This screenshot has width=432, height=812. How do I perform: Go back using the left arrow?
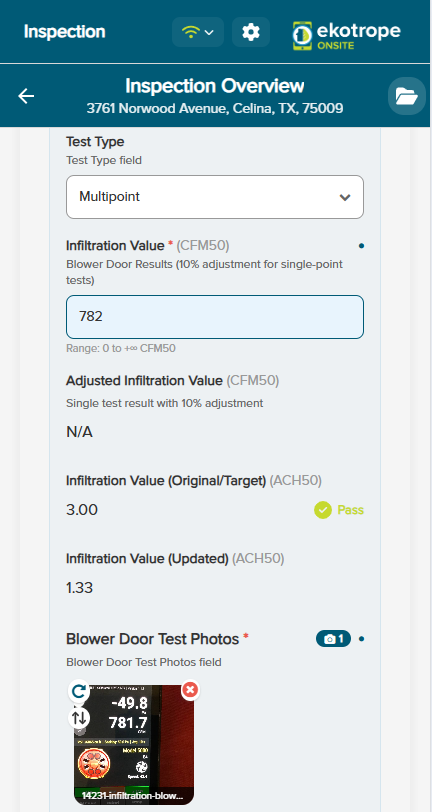click(x=26, y=96)
